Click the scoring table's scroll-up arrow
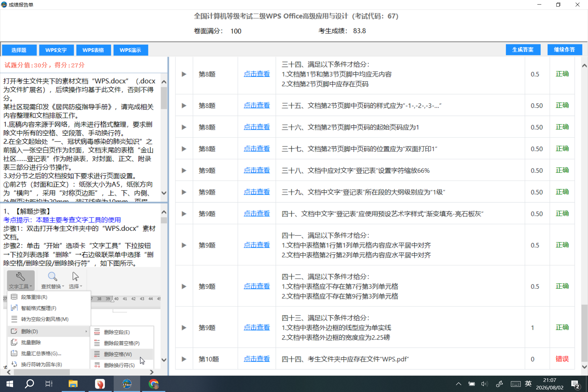Screen dimensions: 588x392 coord(584,66)
